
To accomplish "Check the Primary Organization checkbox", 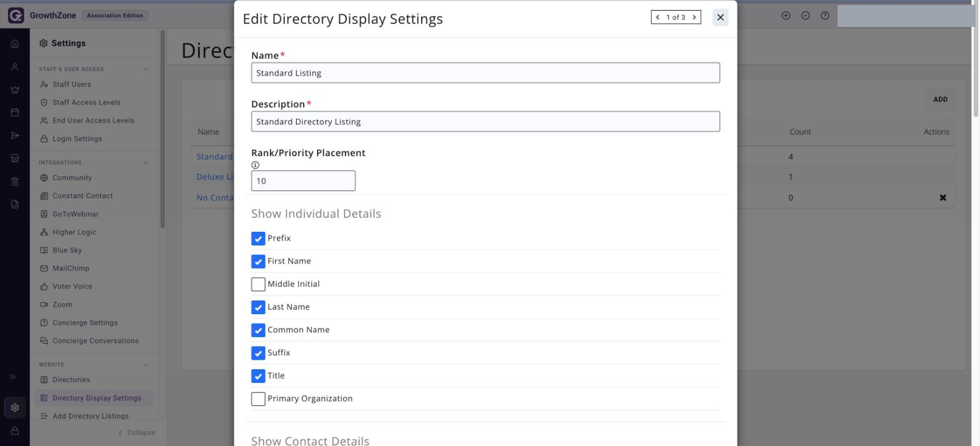I will [258, 399].
